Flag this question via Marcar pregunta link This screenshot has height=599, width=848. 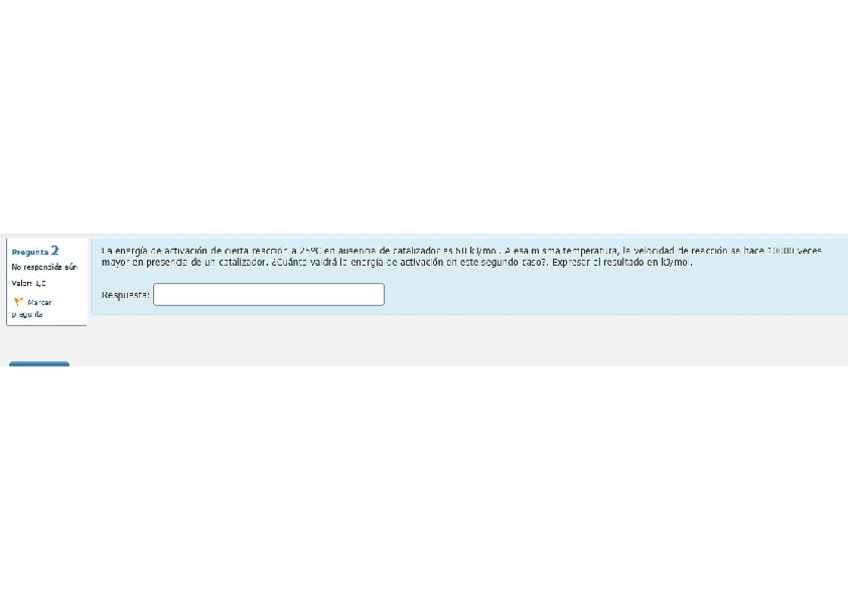click(x=32, y=308)
